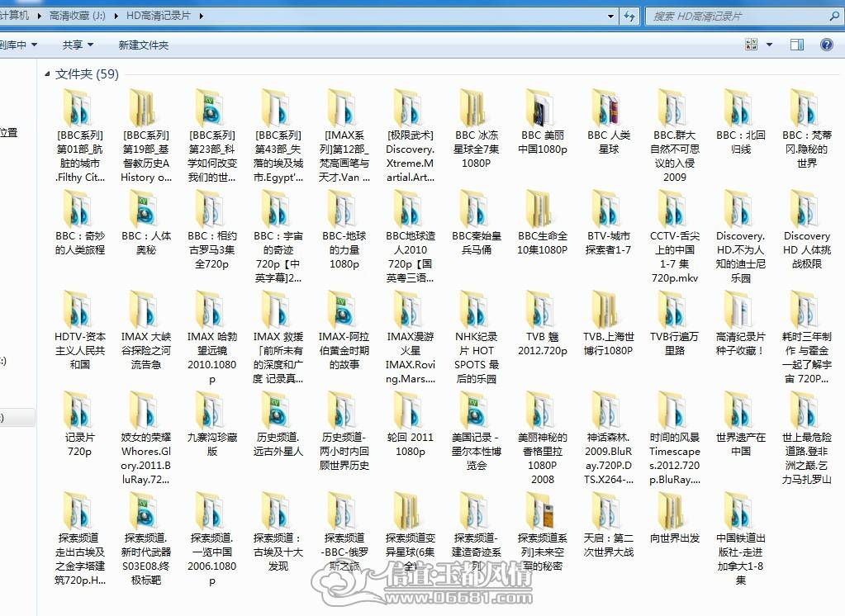
Task: Open the BBC 美丽中国1080p folder
Action: pos(542,122)
